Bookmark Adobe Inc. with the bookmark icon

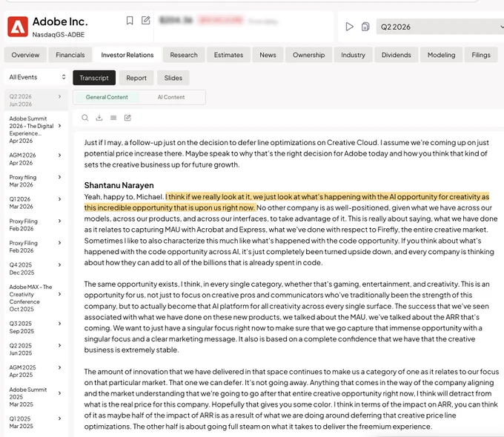[130, 21]
